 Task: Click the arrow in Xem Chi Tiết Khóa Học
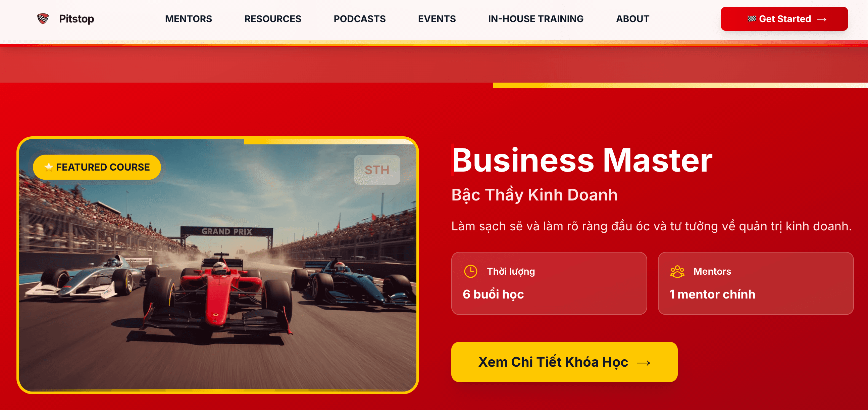(x=644, y=362)
